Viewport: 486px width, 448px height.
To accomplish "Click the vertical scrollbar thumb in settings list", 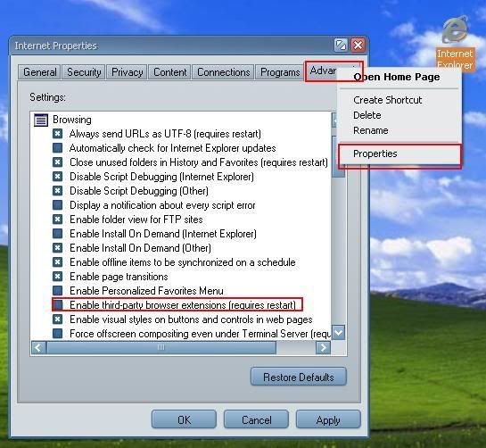I will coord(339,157).
